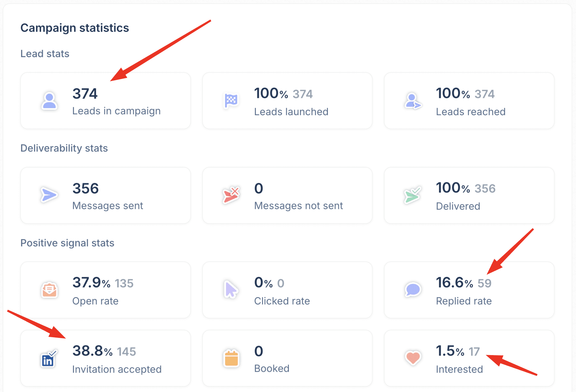Image resolution: width=576 pixels, height=392 pixels.
Task: Click the 16.6% Replied rate value
Action: 454,283
